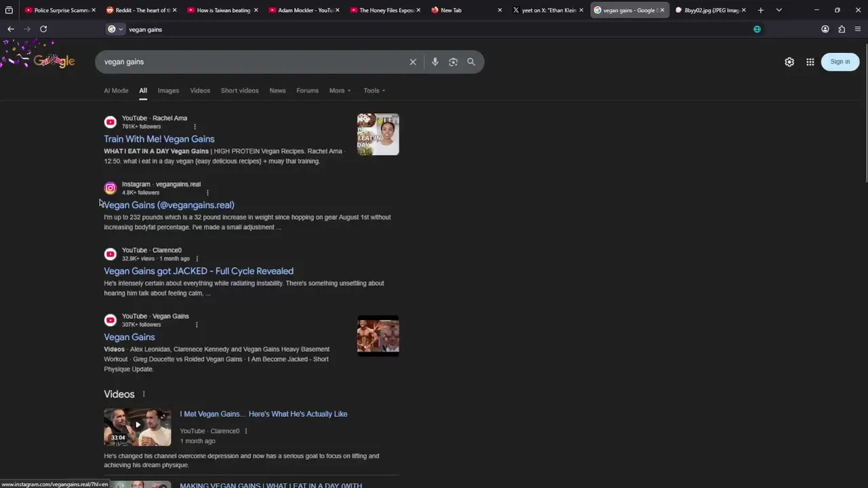Open the options menu beside the Vegan Gains channel result

[196, 325]
